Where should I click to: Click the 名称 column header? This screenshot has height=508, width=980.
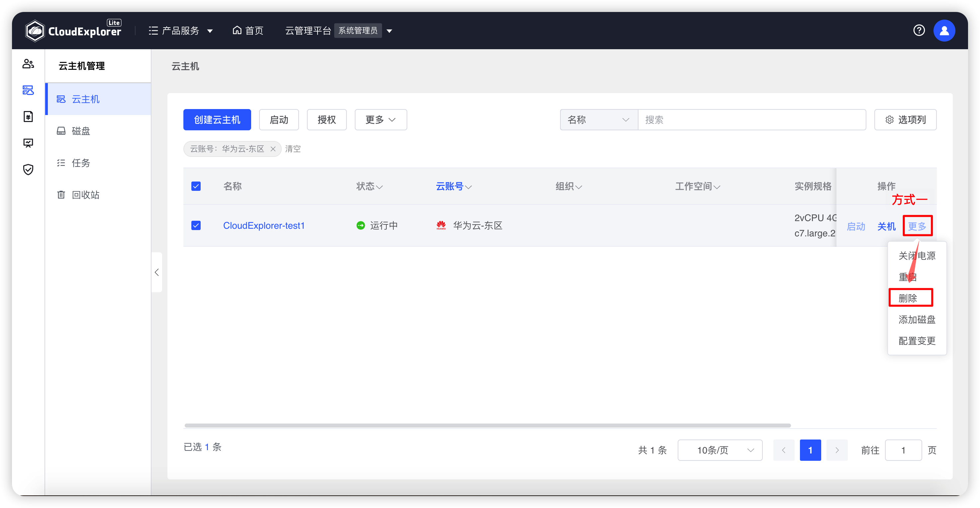[x=233, y=186]
